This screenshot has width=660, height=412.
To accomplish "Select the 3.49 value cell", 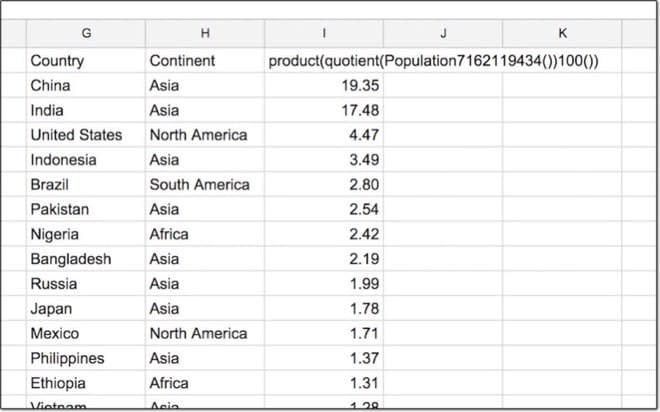I will coord(324,160).
